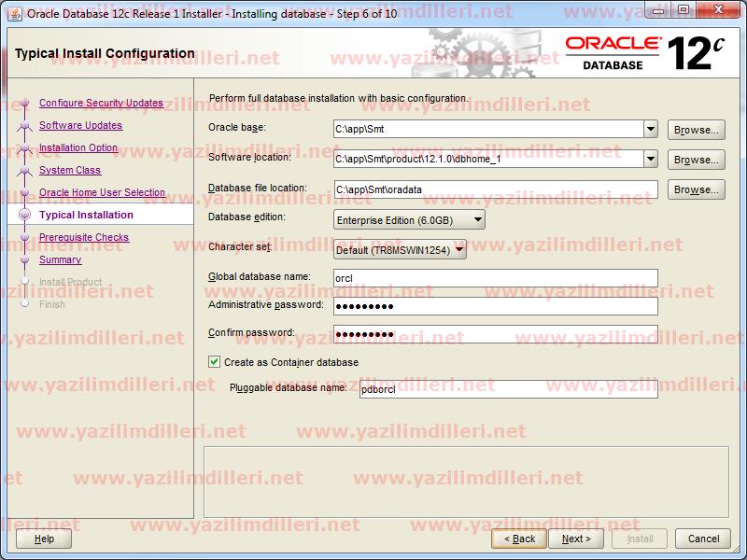Click the Summary step link
The image size is (747, 560).
click(x=60, y=260)
